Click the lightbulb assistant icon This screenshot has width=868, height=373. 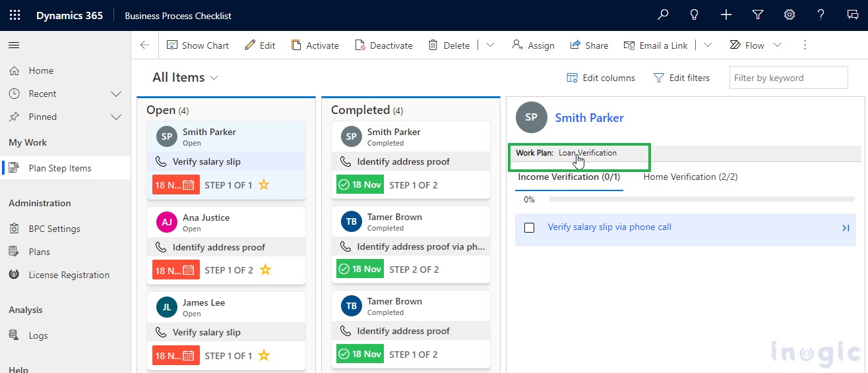coord(695,14)
